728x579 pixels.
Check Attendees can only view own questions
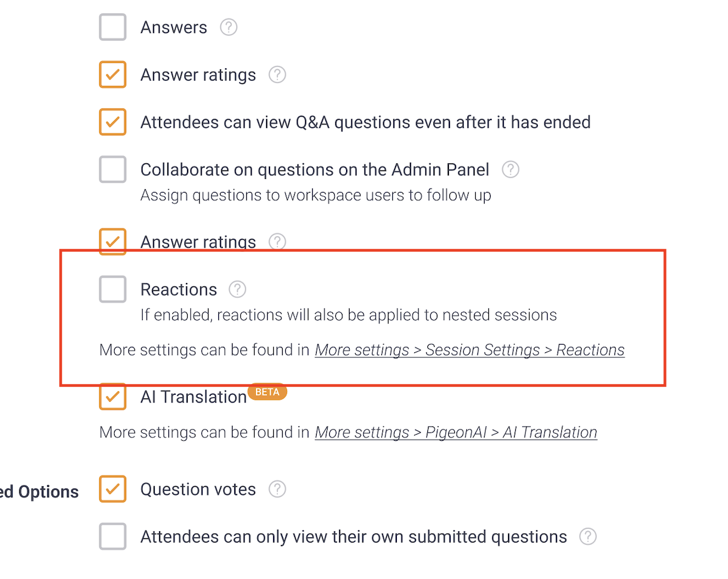click(112, 537)
